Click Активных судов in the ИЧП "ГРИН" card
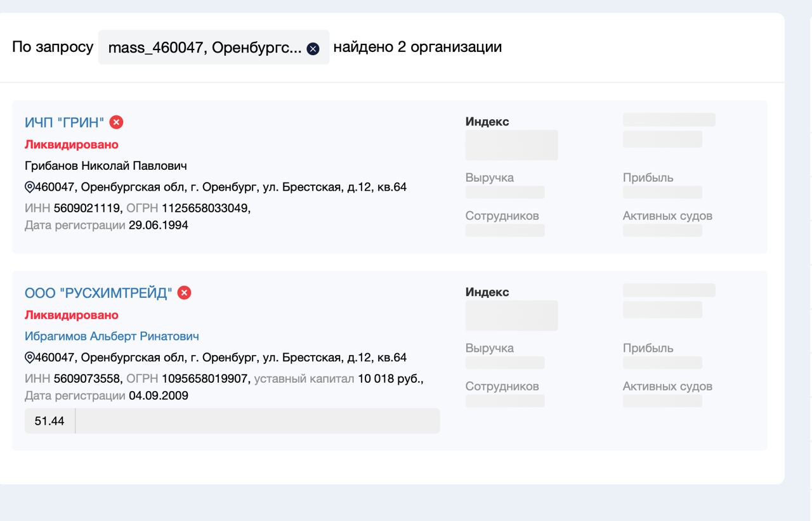The image size is (812, 521). (x=667, y=215)
